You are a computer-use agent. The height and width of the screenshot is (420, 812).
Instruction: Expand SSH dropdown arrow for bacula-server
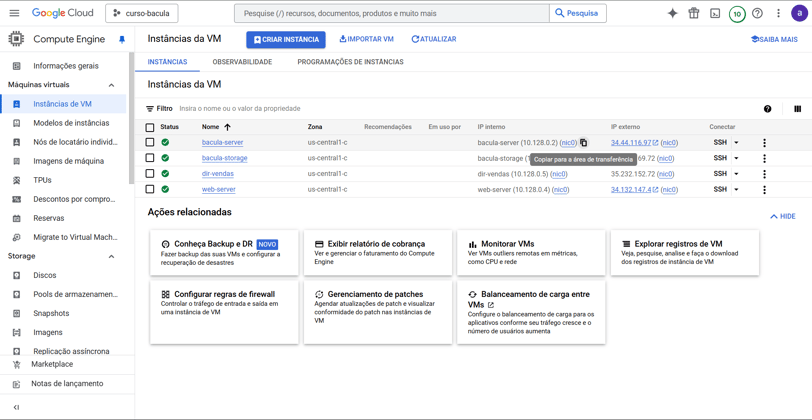tap(736, 143)
